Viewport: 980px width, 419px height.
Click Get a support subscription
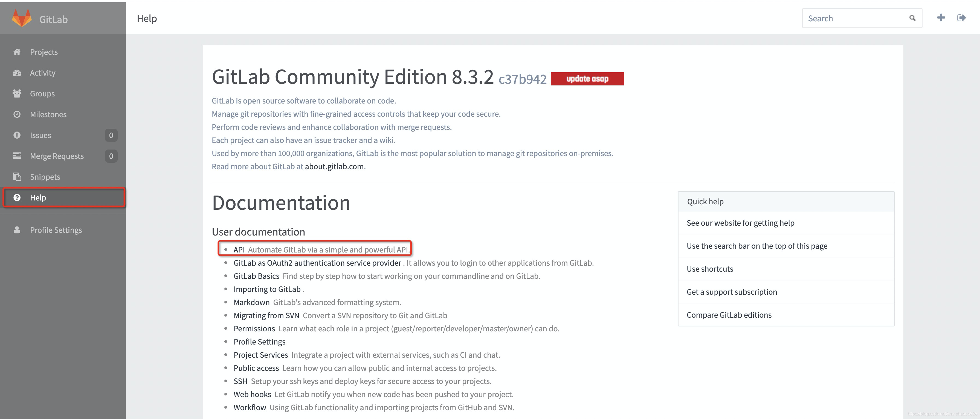[x=786, y=292]
